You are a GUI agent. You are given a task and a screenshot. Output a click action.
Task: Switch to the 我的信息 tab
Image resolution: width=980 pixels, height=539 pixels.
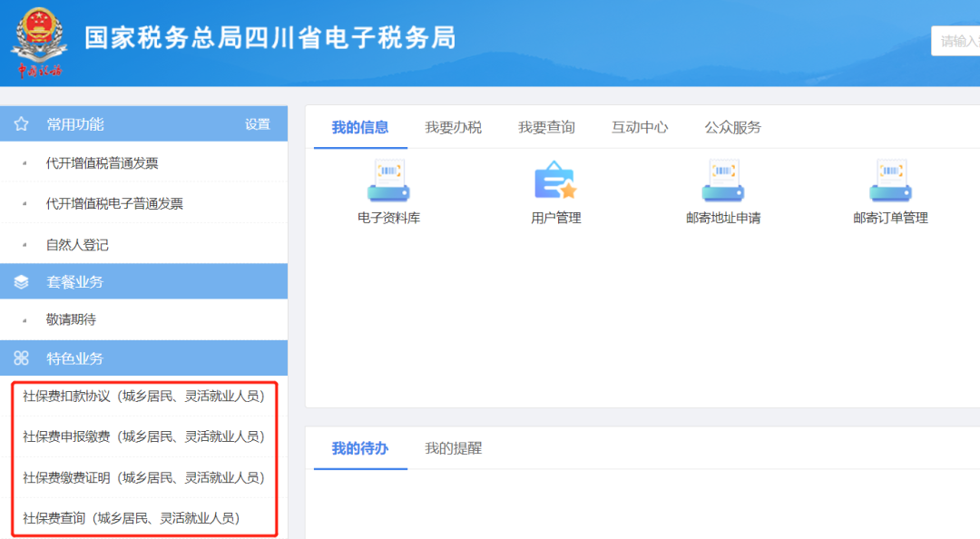(x=360, y=128)
